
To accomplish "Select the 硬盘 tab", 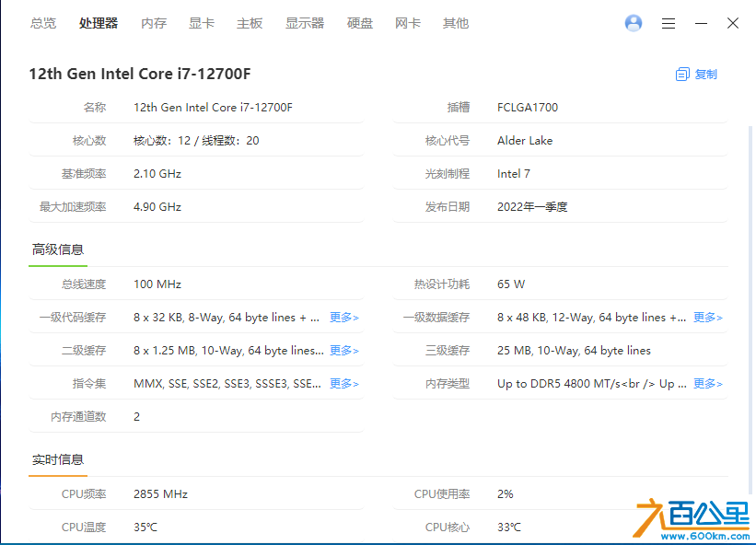I will 360,23.
